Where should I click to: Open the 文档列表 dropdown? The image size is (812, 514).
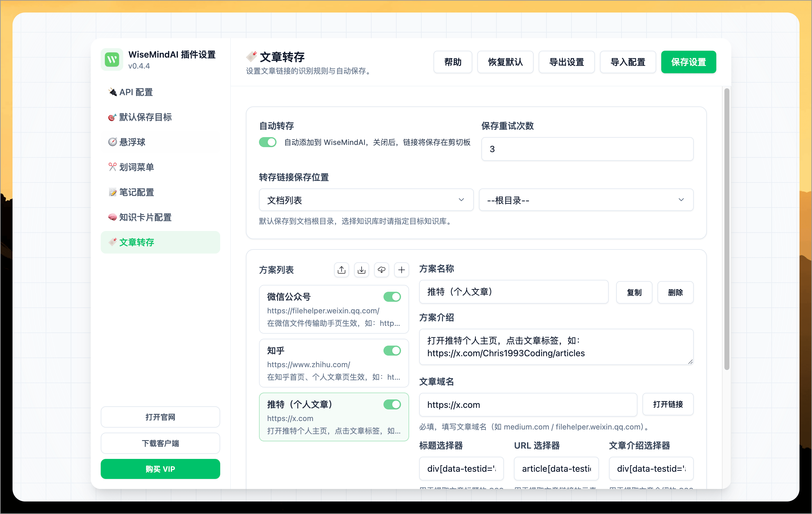[x=366, y=200]
